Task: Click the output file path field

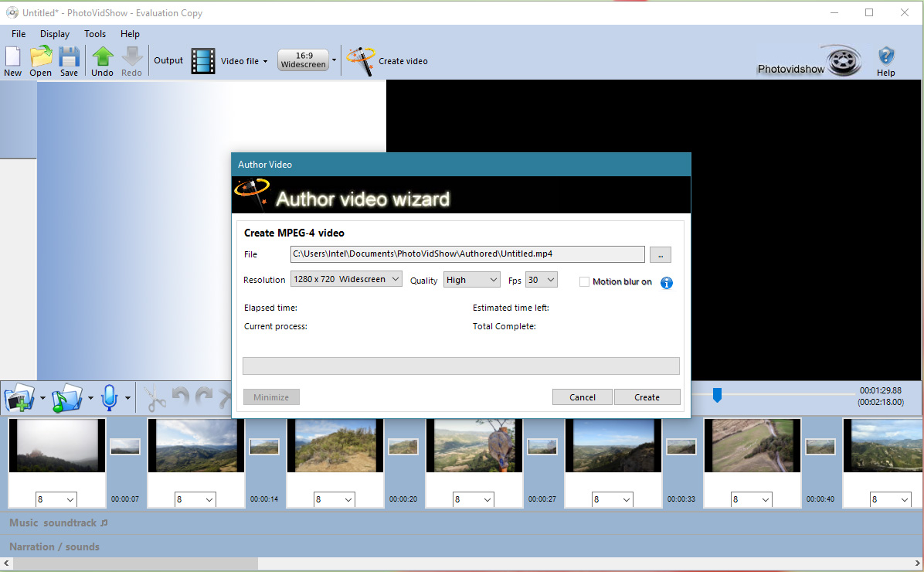Action: (x=467, y=254)
